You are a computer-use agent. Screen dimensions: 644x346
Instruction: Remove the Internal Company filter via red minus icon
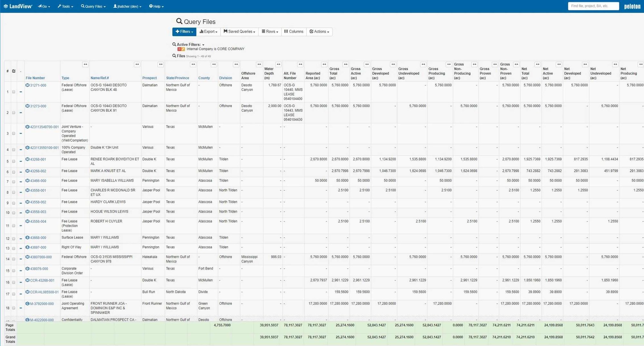179,49
